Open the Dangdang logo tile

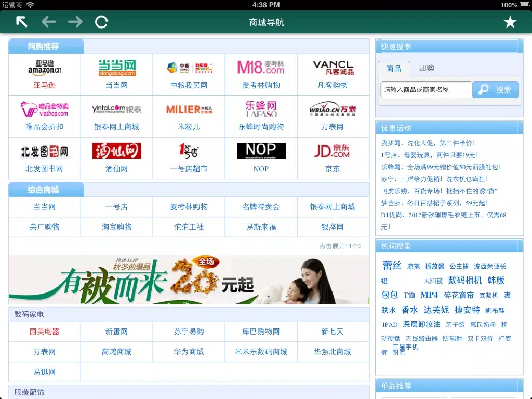pos(117,68)
